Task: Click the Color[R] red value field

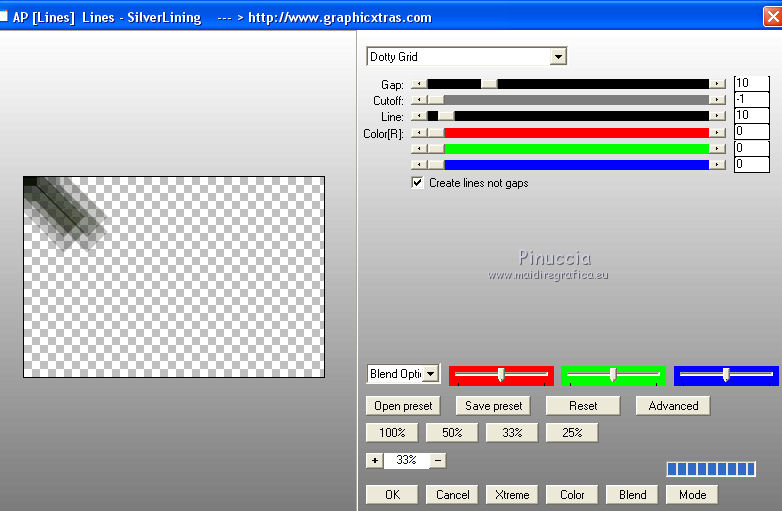Action: point(752,132)
